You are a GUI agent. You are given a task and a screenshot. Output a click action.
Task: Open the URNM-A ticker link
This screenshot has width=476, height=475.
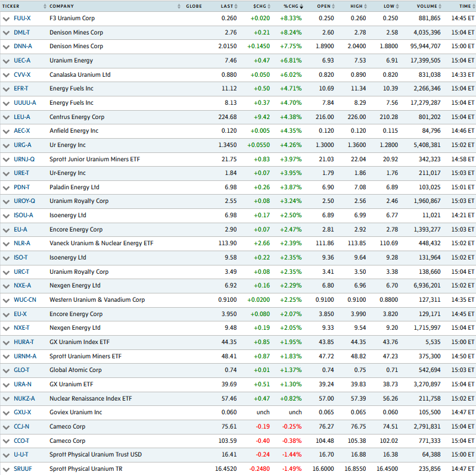[x=25, y=356]
